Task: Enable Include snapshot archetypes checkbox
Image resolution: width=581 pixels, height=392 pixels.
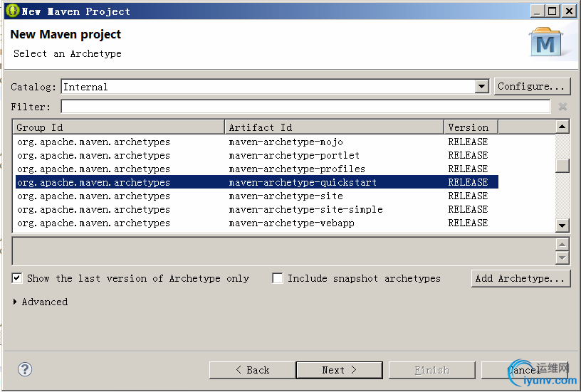Action: (277, 278)
